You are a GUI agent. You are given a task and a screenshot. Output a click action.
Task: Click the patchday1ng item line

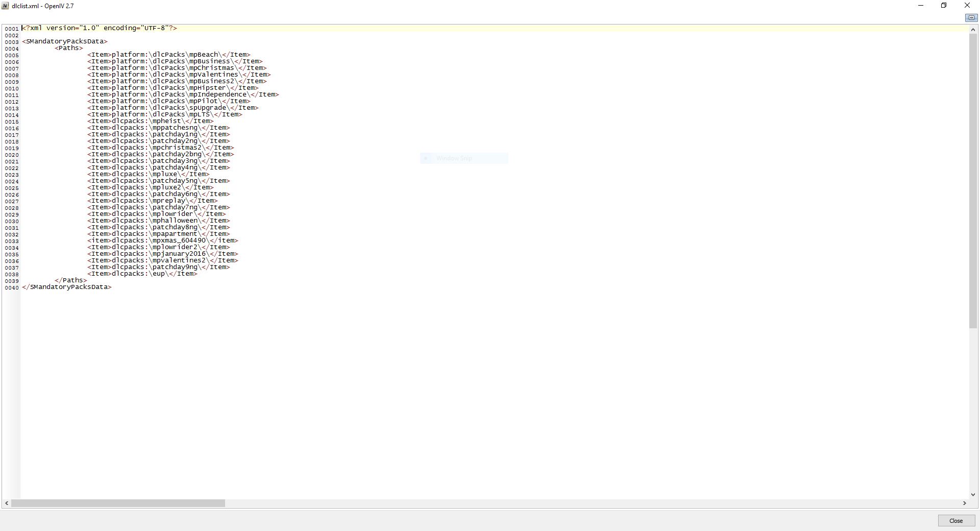tap(159, 134)
